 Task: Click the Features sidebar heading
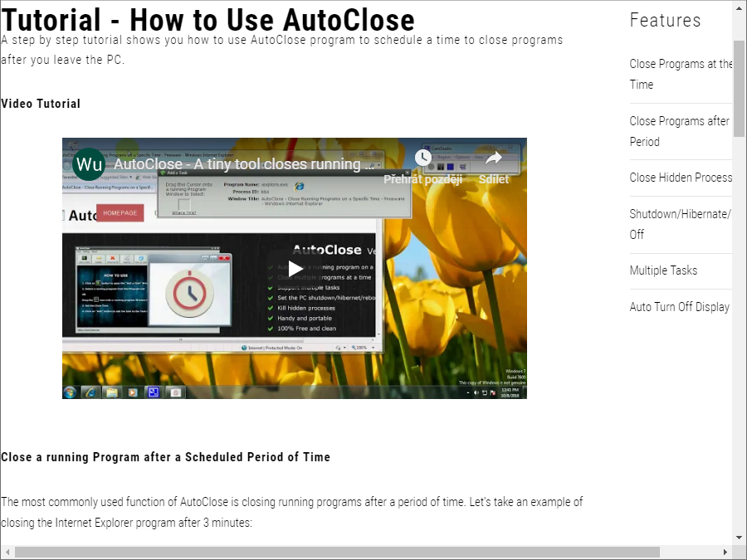665,21
